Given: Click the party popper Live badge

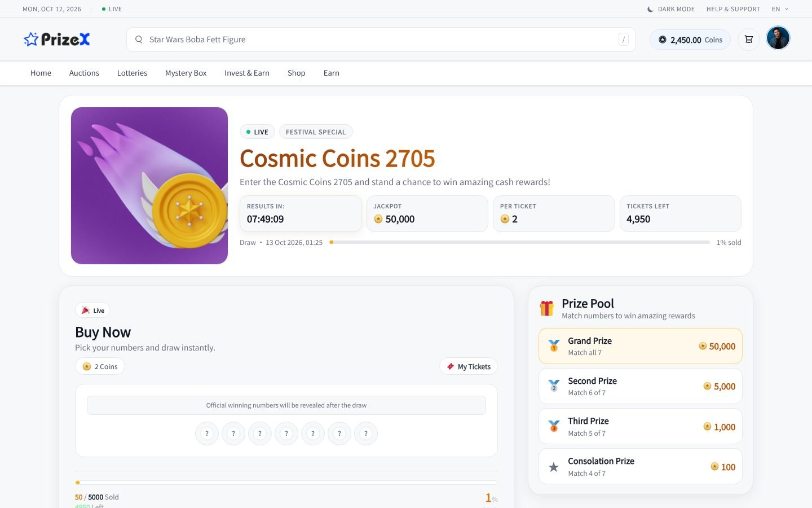Looking at the screenshot, I should (92, 310).
